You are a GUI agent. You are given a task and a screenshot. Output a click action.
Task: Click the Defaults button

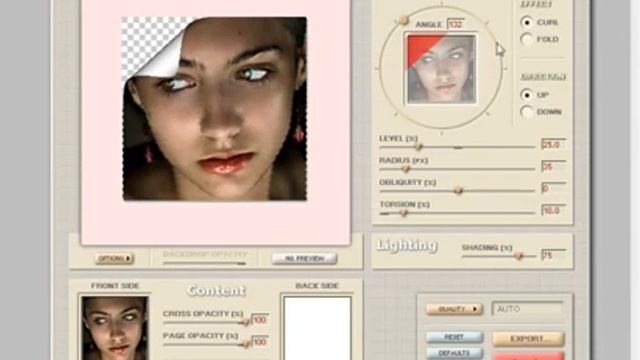(x=454, y=353)
